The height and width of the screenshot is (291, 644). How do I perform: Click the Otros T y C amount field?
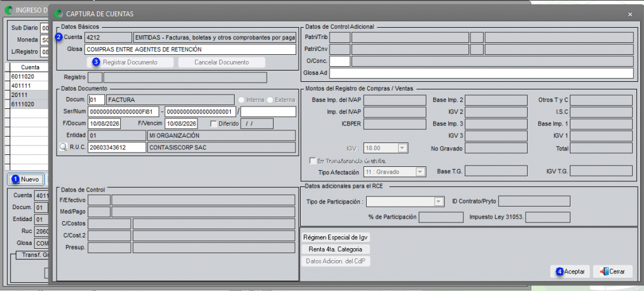point(601,100)
